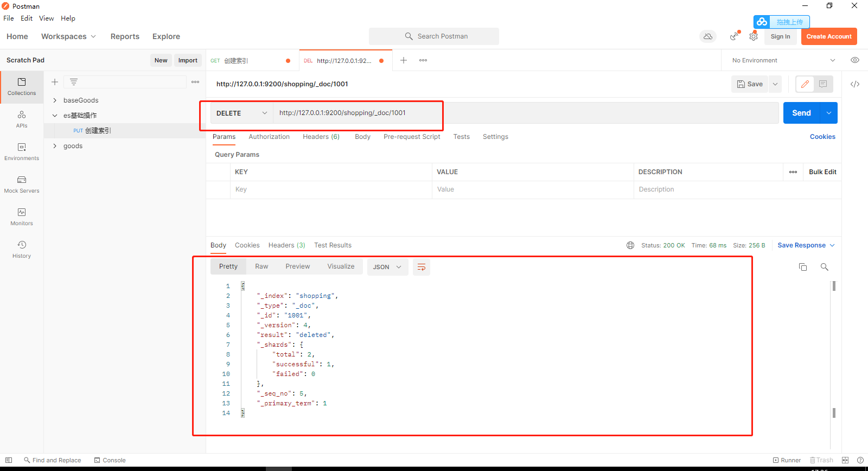The width and height of the screenshot is (868, 471).
Task: Click the Bulk Edit link
Action: [x=822, y=172]
